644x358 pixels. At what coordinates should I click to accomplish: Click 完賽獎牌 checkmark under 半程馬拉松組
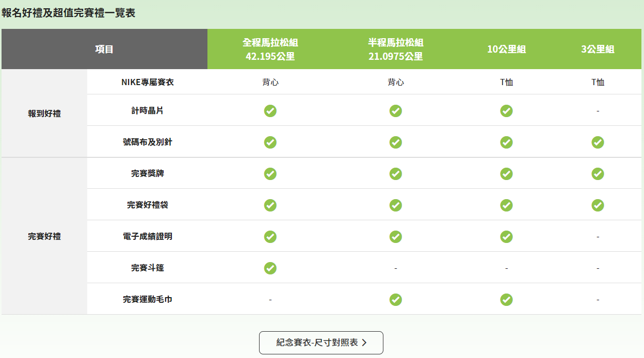396,173
